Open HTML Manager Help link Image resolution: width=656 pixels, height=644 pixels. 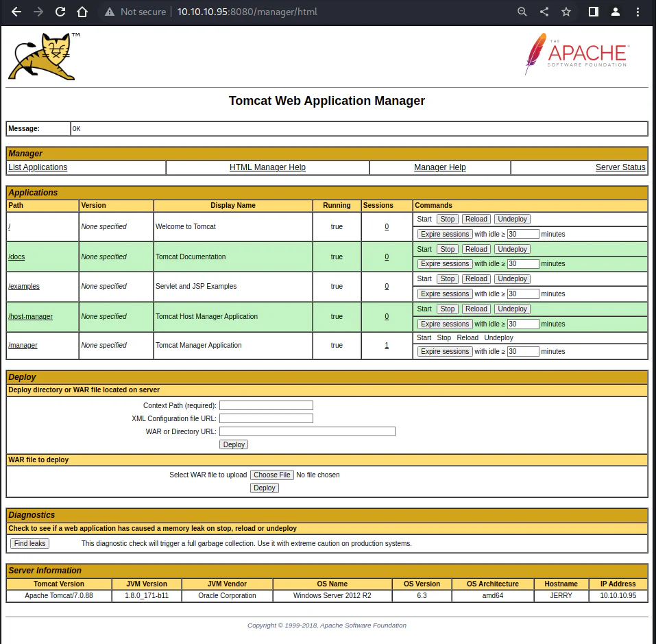[268, 167]
